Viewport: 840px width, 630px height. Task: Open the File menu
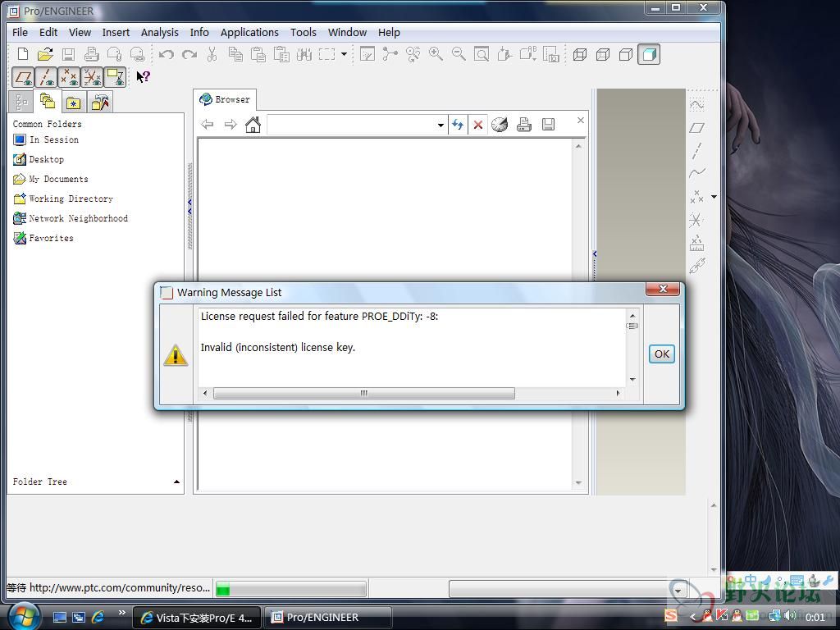point(20,32)
